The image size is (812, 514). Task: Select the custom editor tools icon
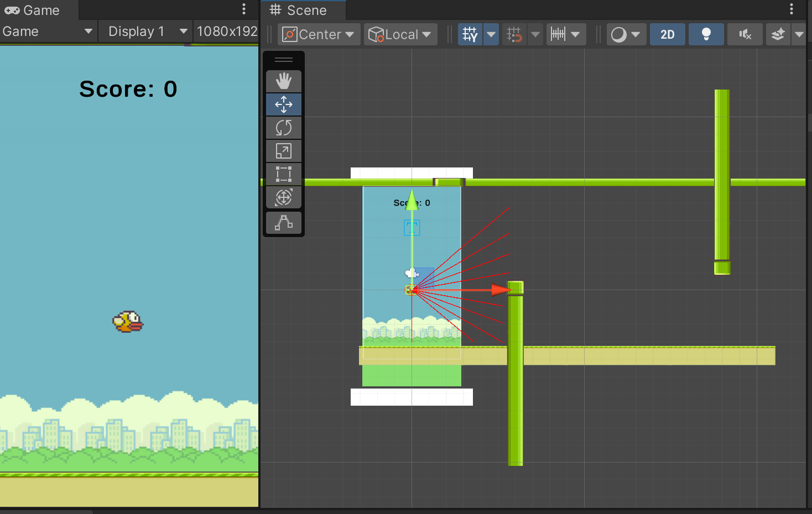[284, 223]
